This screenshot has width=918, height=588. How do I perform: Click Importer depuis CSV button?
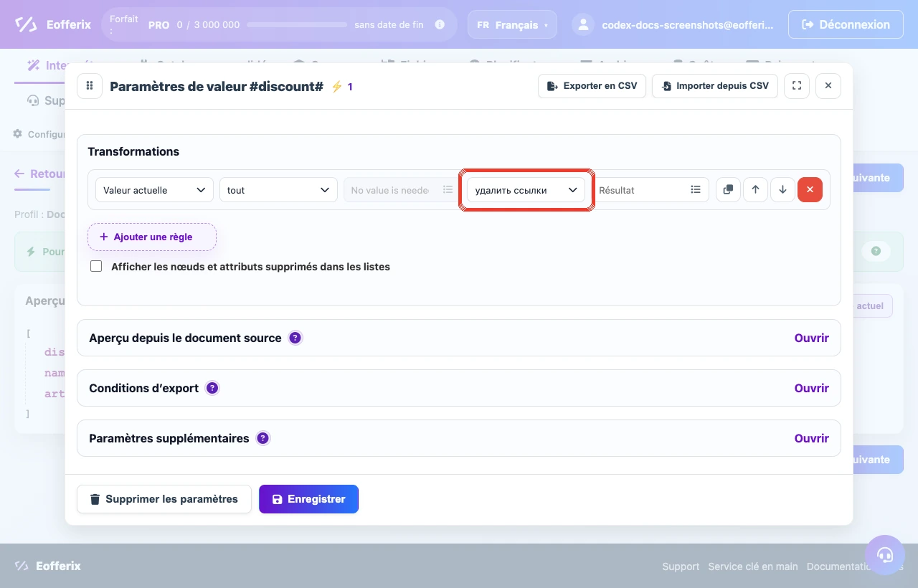point(715,86)
